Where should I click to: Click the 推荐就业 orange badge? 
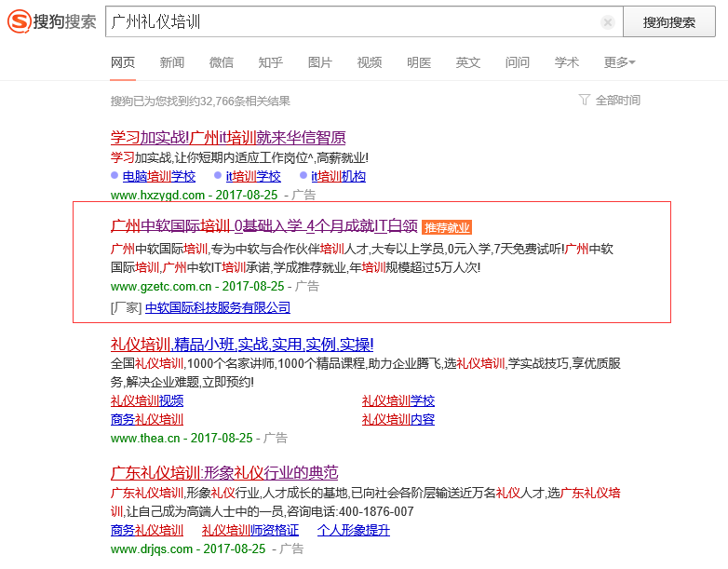[447, 227]
